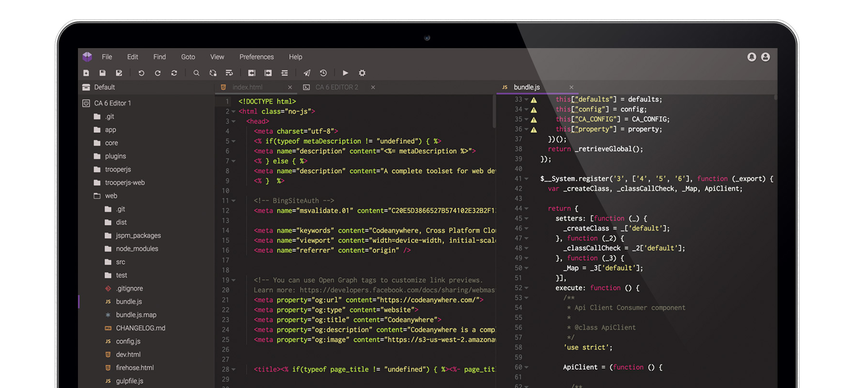Click the toggle word wrap icon

229,73
